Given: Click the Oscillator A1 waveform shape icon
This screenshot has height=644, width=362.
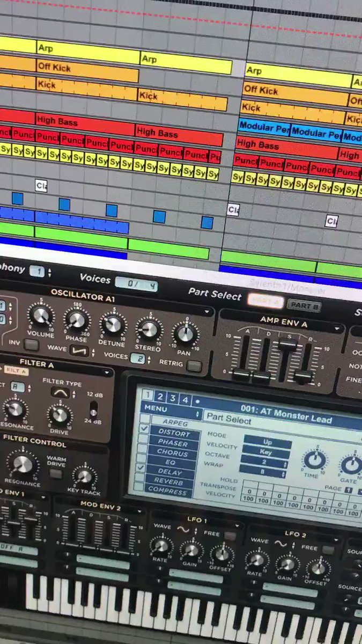Looking at the screenshot, I should (x=78, y=350).
